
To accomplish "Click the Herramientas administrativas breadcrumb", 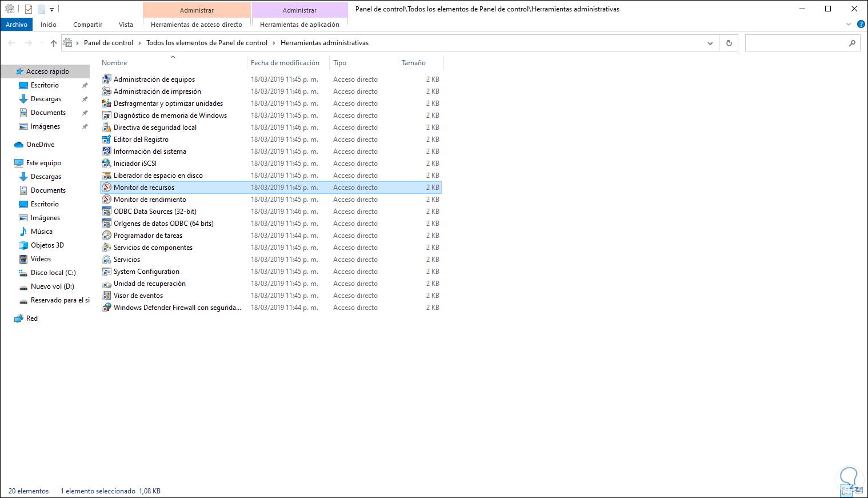I will pyautogui.click(x=325, y=43).
